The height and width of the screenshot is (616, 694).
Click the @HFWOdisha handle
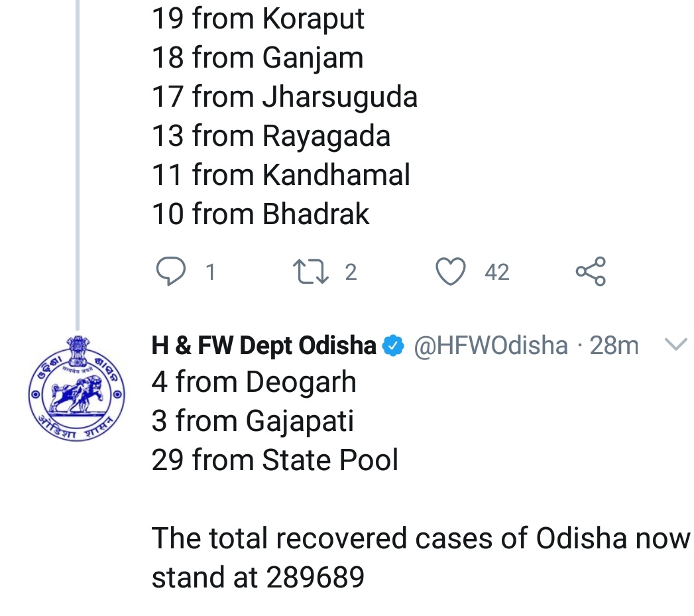coord(491,345)
